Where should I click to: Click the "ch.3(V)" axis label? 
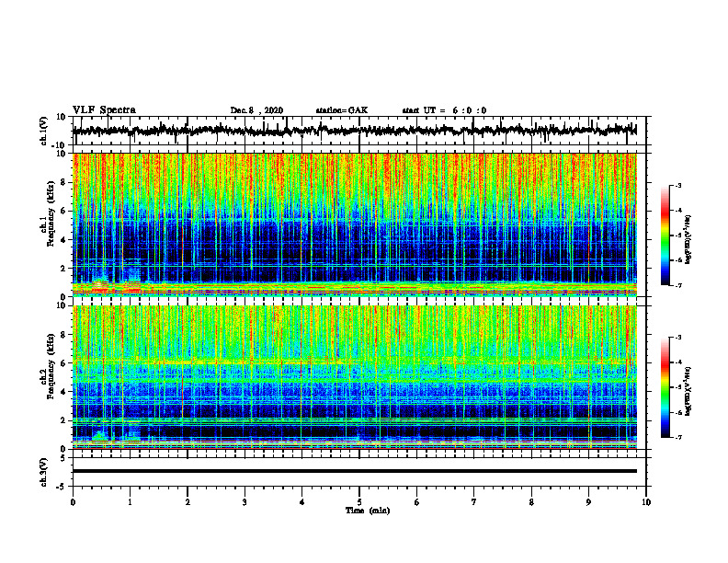(x=44, y=472)
